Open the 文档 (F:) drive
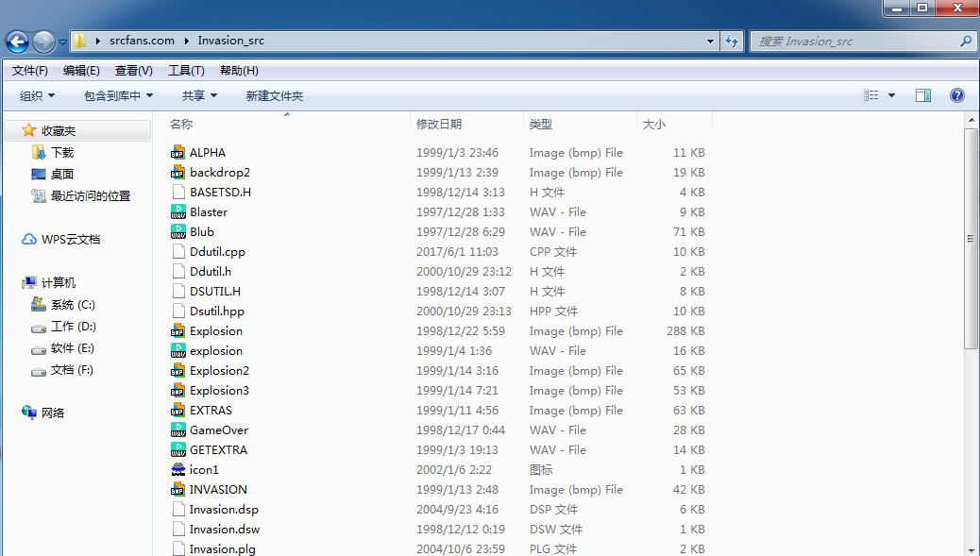 pos(72,370)
